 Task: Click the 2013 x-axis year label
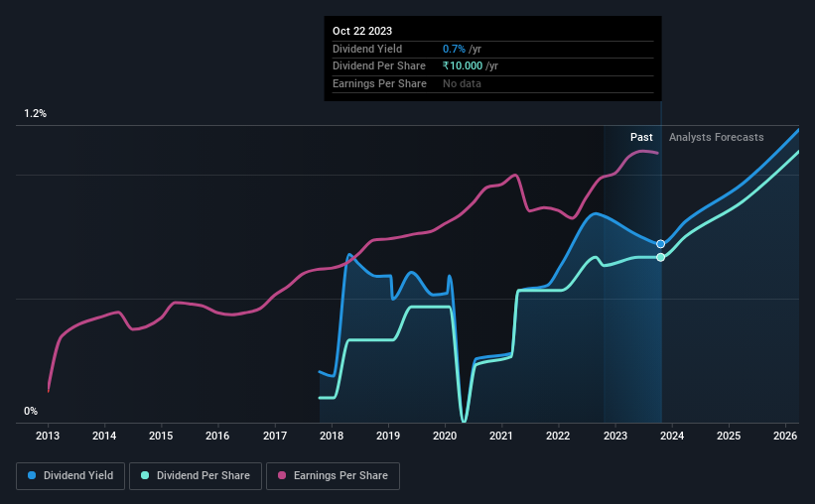pos(48,436)
